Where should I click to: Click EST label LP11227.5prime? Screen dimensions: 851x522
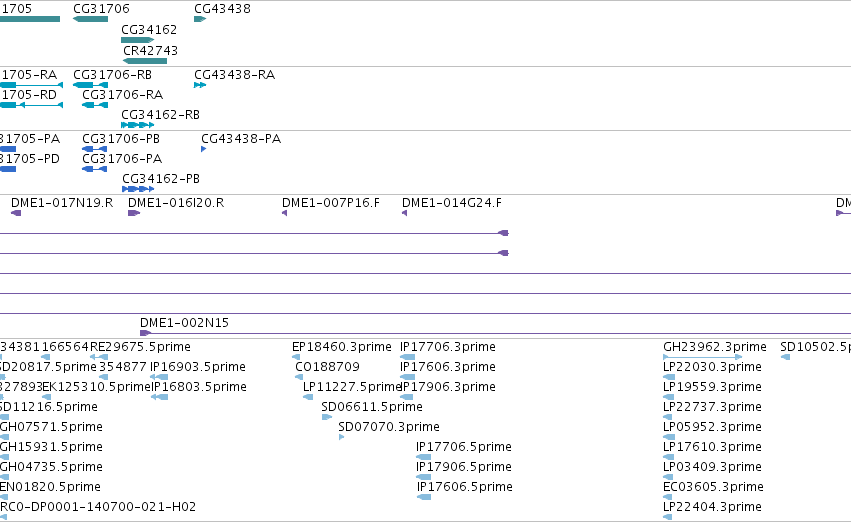(352, 386)
